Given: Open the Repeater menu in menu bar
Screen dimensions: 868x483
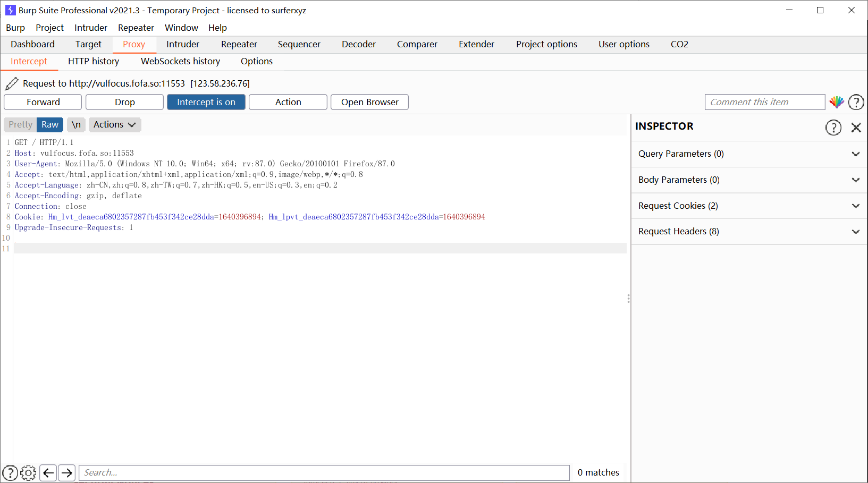Looking at the screenshot, I should pos(136,28).
